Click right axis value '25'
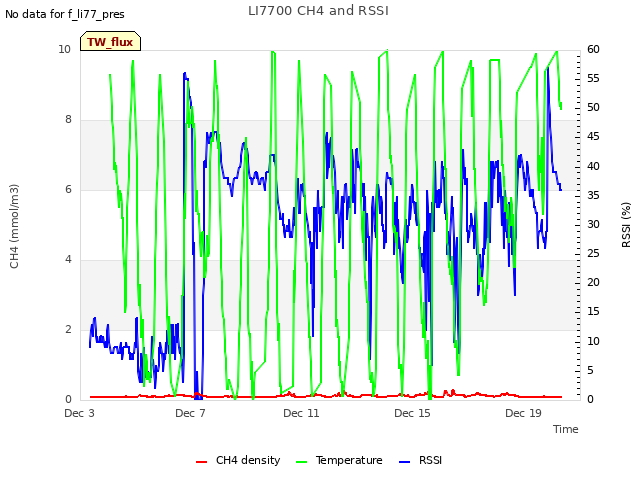Image resolution: width=640 pixels, height=480 pixels. pyautogui.click(x=593, y=253)
